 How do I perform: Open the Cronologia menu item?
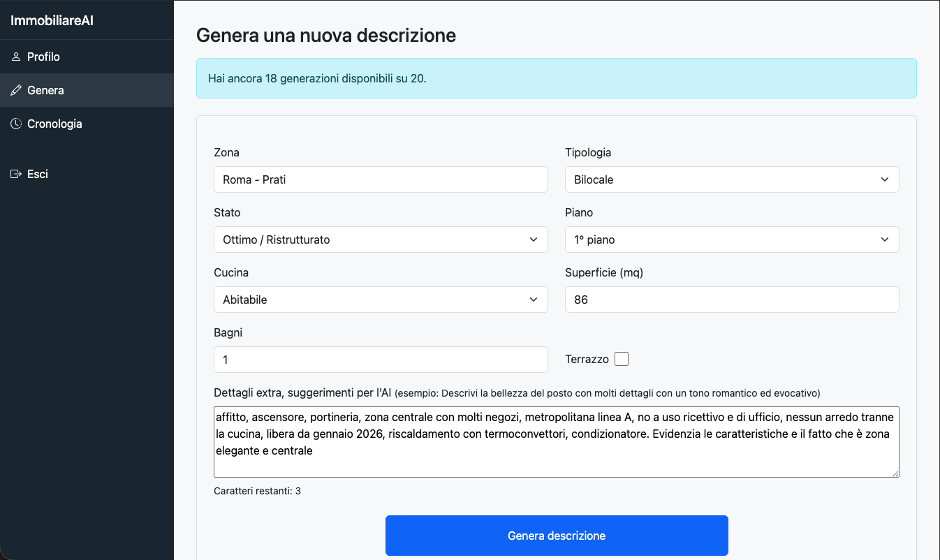pyautogui.click(x=87, y=124)
